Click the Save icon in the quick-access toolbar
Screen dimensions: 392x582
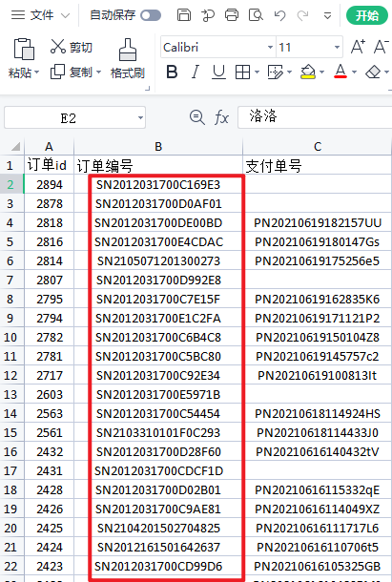click(x=184, y=15)
